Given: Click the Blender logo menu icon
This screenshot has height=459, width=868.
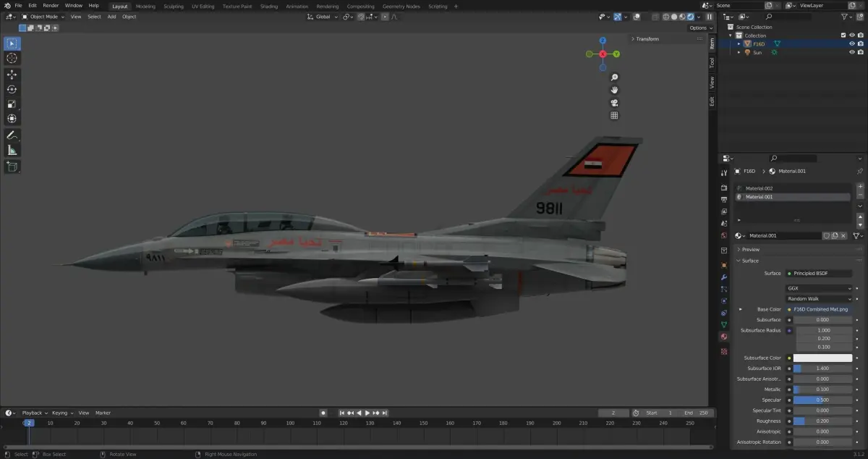Looking at the screenshot, I should pyautogui.click(x=7, y=5).
